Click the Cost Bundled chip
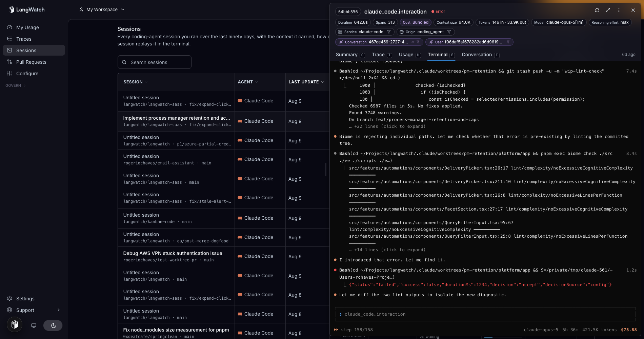The image size is (644, 339). click(x=416, y=22)
